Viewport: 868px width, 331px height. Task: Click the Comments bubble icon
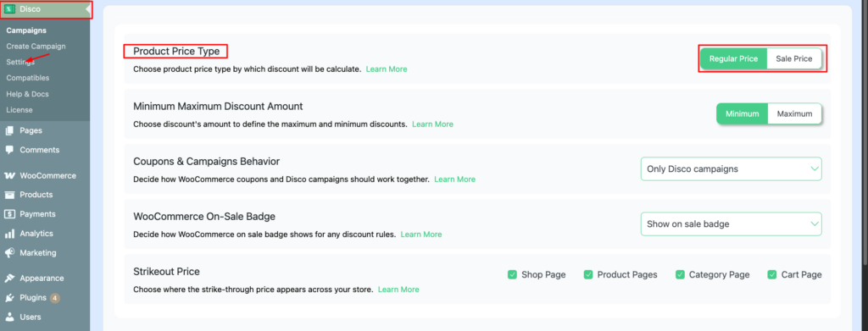click(x=9, y=150)
